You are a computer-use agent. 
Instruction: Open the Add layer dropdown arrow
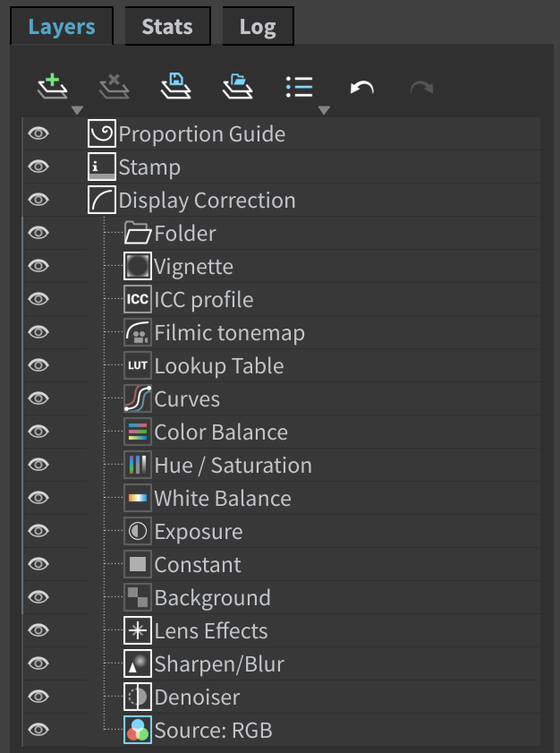point(77,110)
